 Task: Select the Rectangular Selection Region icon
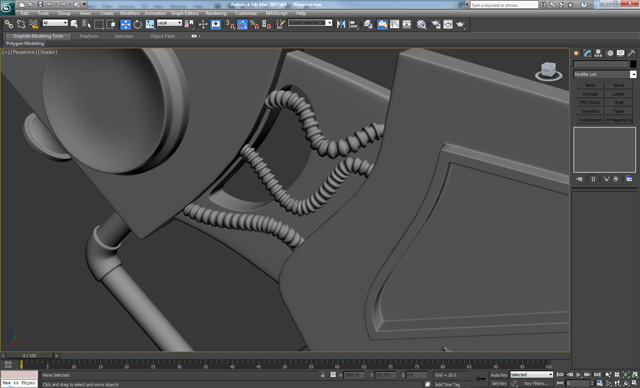pyautogui.click(x=98, y=24)
